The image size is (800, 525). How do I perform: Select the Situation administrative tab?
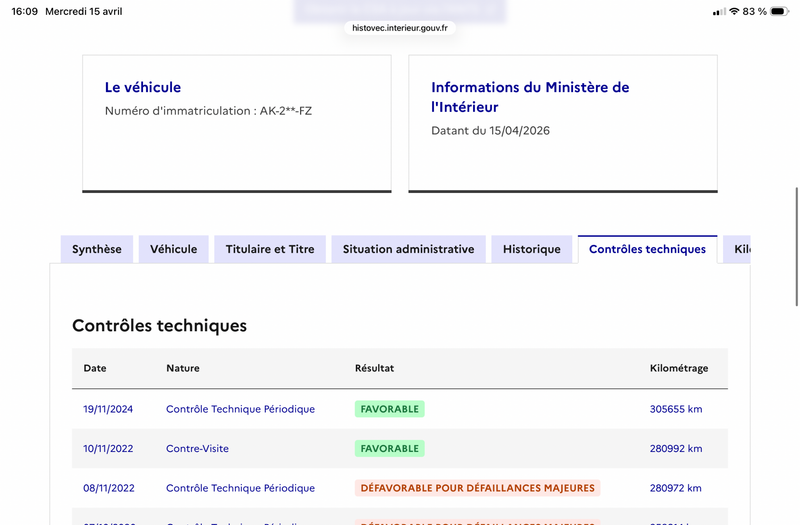coord(408,249)
